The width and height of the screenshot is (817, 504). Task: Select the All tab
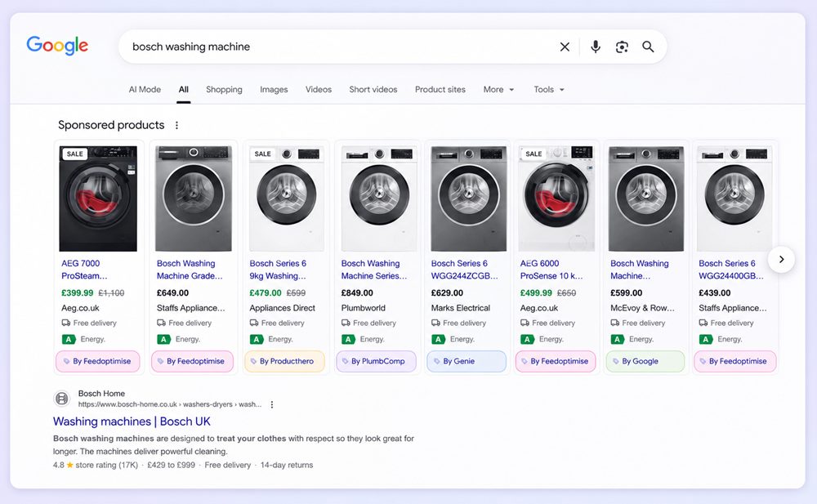[183, 90]
